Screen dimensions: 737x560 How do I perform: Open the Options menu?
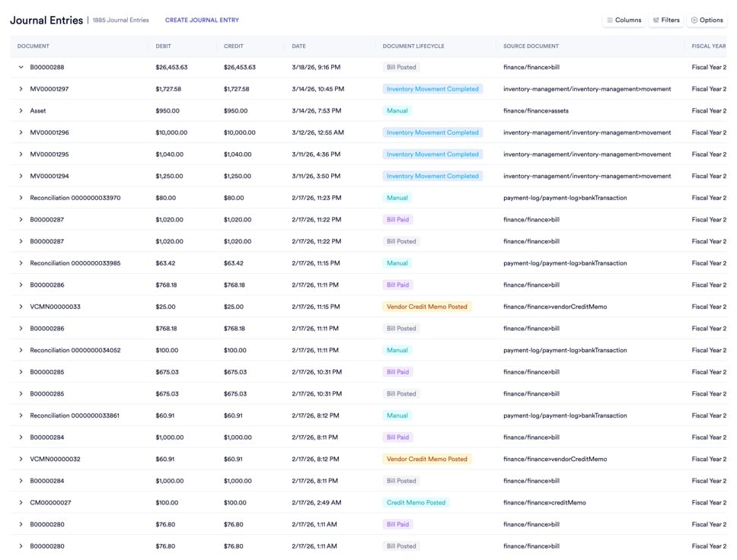pyautogui.click(x=707, y=21)
